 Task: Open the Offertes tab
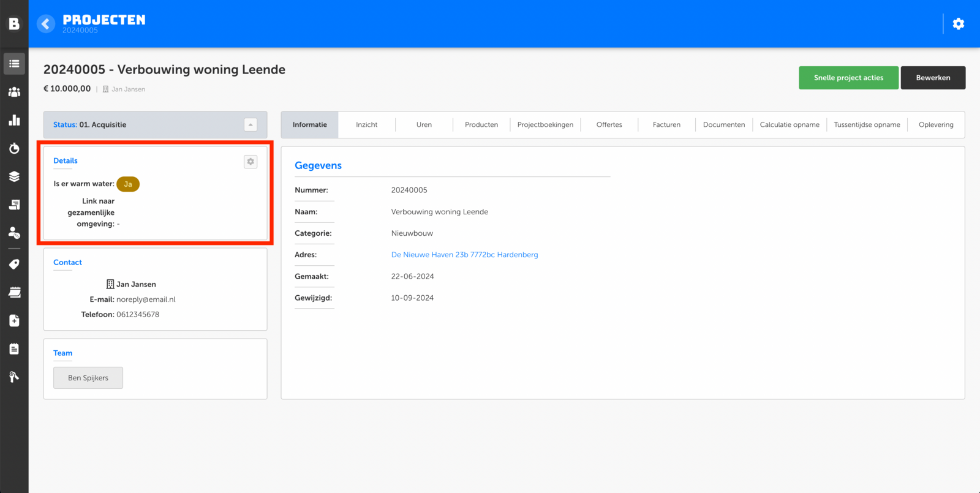(609, 125)
